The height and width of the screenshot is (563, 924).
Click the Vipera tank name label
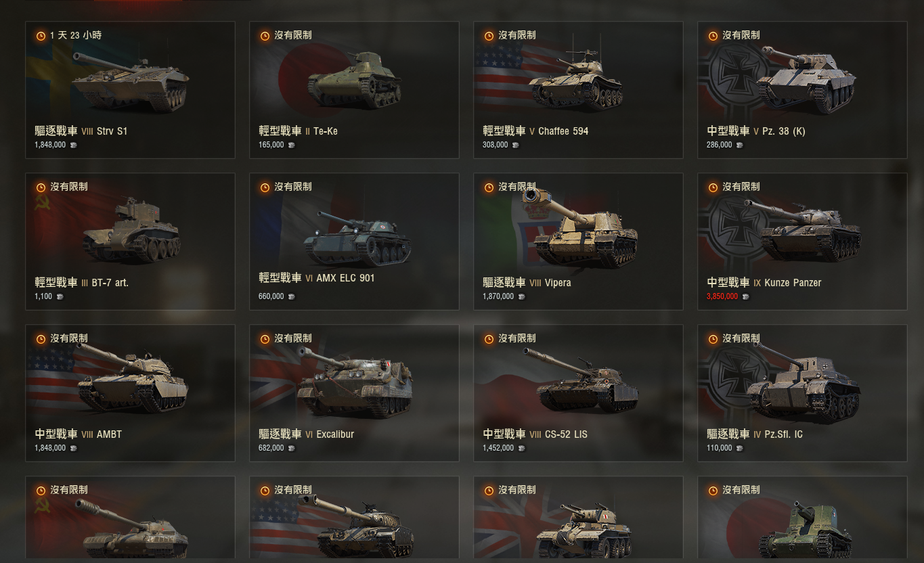pos(558,283)
